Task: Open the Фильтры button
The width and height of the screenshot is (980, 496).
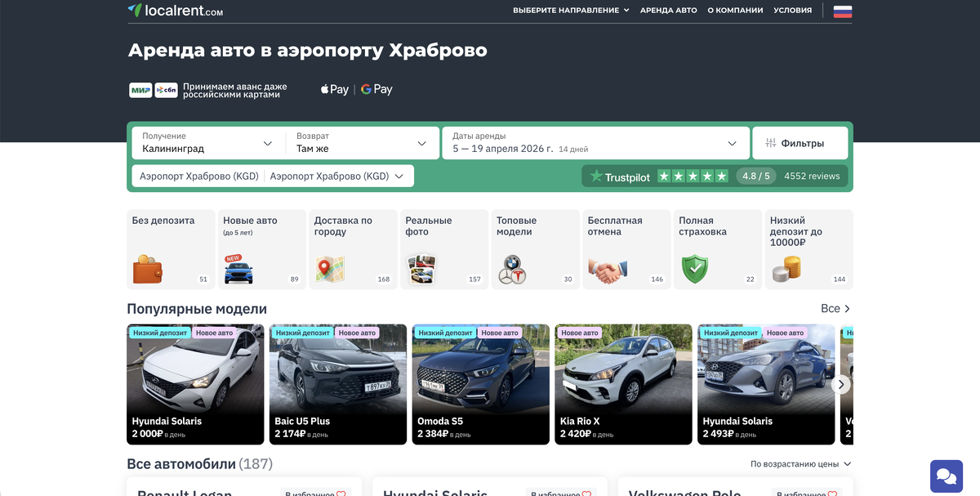Action: pos(800,143)
